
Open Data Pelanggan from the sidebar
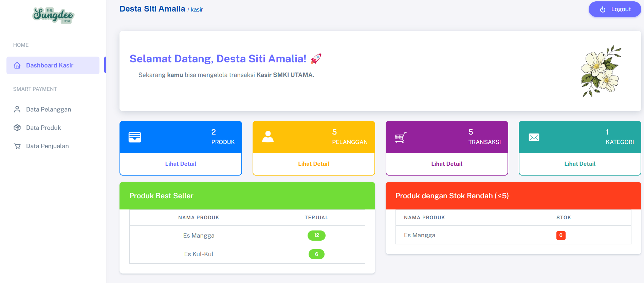pyautogui.click(x=49, y=109)
